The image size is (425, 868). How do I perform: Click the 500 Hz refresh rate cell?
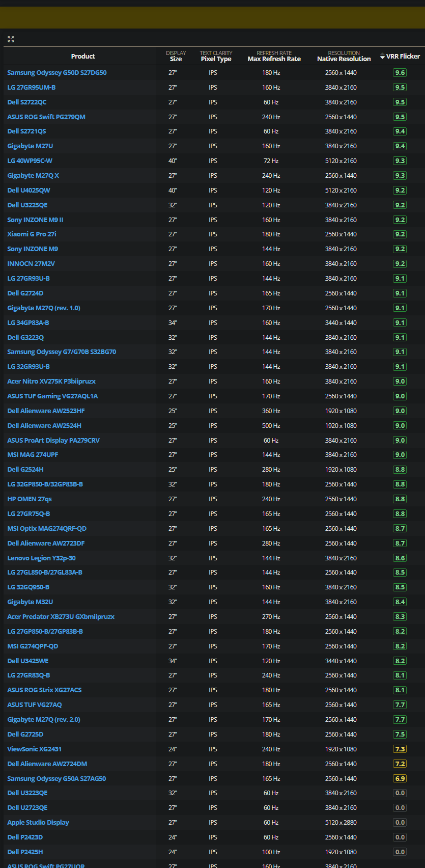click(271, 426)
